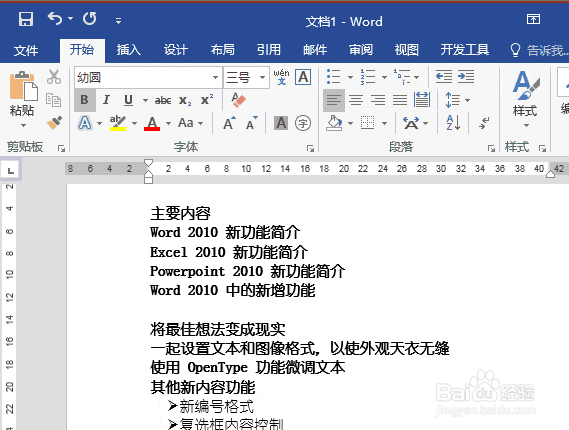Open Change Case Aa menu

(x=190, y=123)
